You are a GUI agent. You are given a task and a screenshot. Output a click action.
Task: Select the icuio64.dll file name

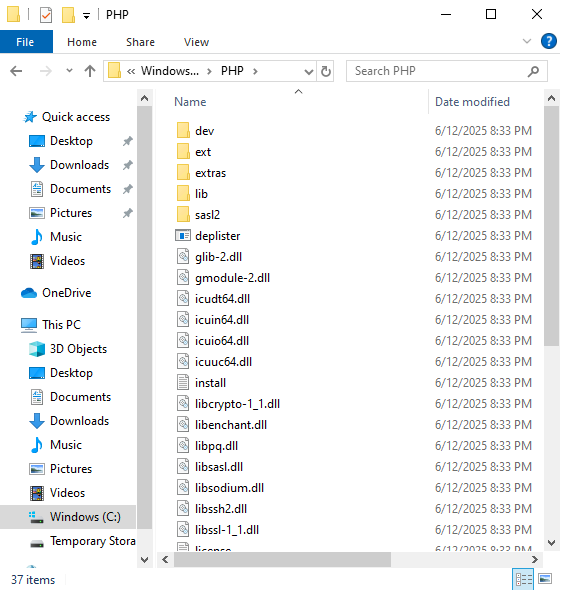pos(222,341)
